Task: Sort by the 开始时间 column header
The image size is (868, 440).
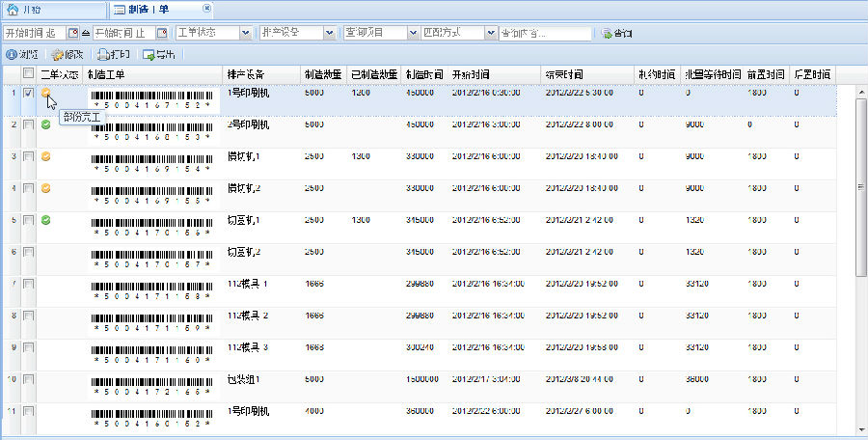Action: coord(495,74)
